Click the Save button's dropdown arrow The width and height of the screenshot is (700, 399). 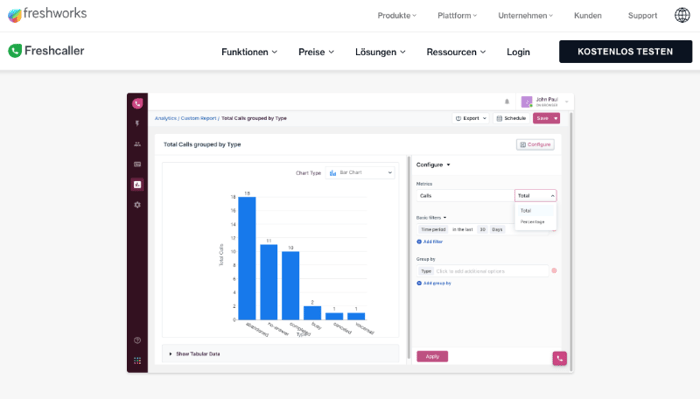556,118
